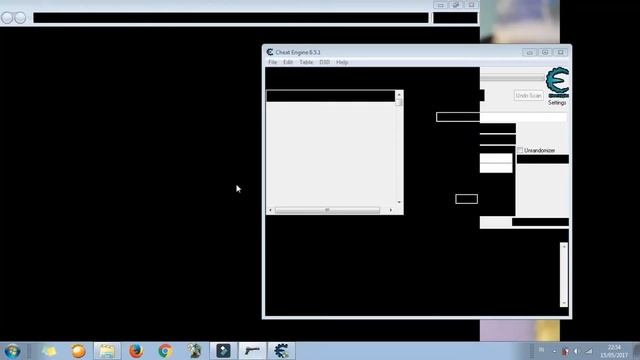Viewport: 640px width, 360px height.
Task: Open Google Chrome from the taskbar
Action: coord(165,351)
